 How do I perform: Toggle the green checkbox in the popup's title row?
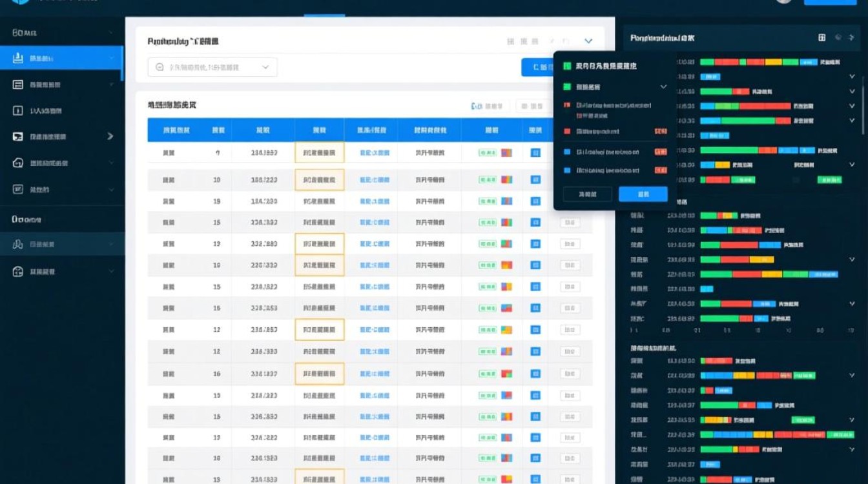point(567,66)
